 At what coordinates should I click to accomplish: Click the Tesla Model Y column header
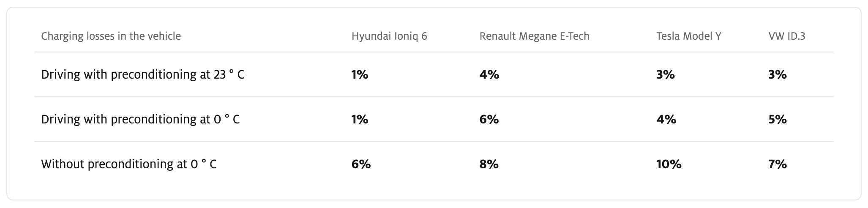(689, 36)
